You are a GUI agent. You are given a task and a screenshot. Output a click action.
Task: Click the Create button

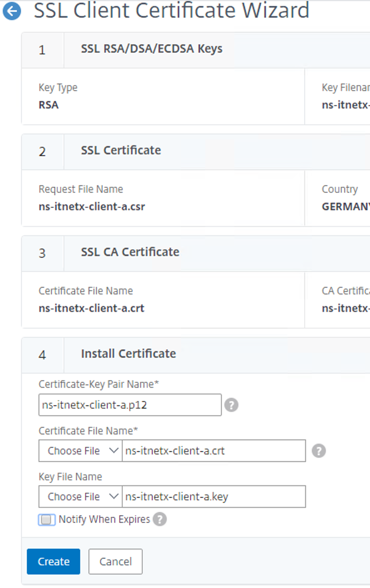coord(53,562)
